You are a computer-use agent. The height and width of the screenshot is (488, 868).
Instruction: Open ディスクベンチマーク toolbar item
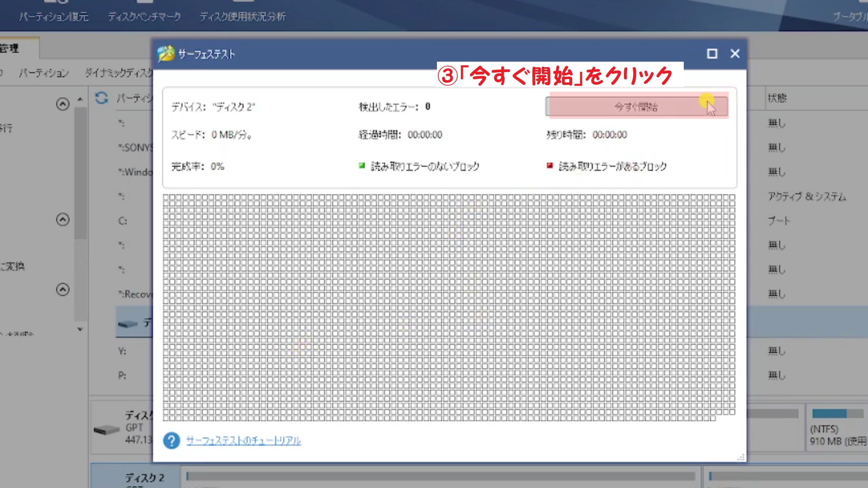[x=144, y=17]
